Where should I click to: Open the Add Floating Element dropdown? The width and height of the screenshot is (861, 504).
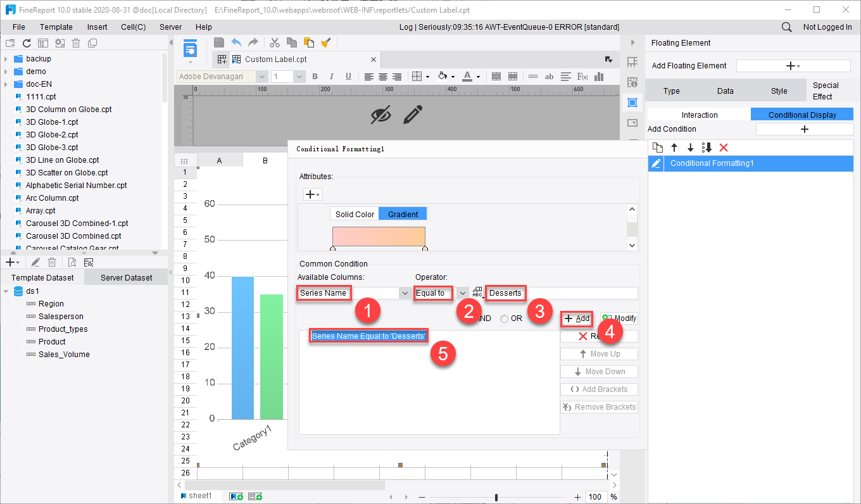tap(793, 66)
